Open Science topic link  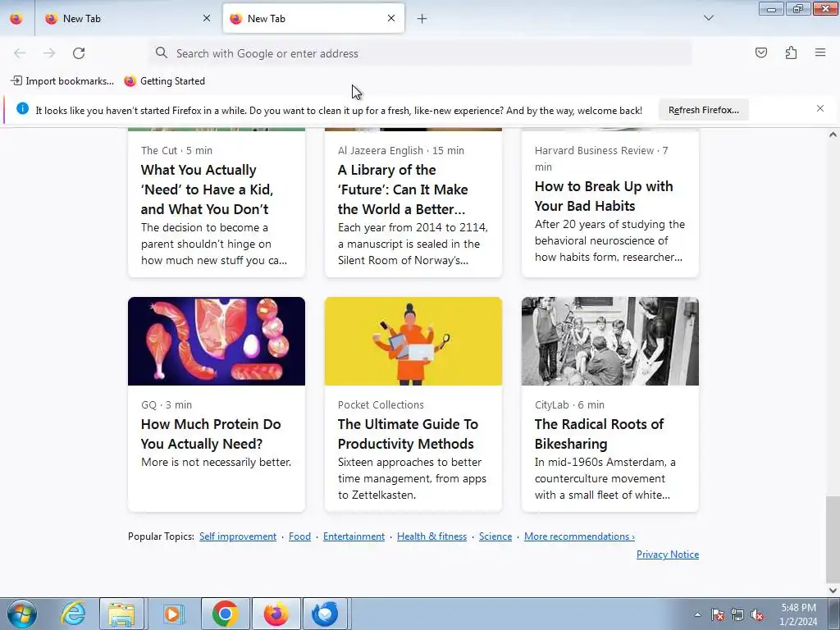(x=495, y=536)
